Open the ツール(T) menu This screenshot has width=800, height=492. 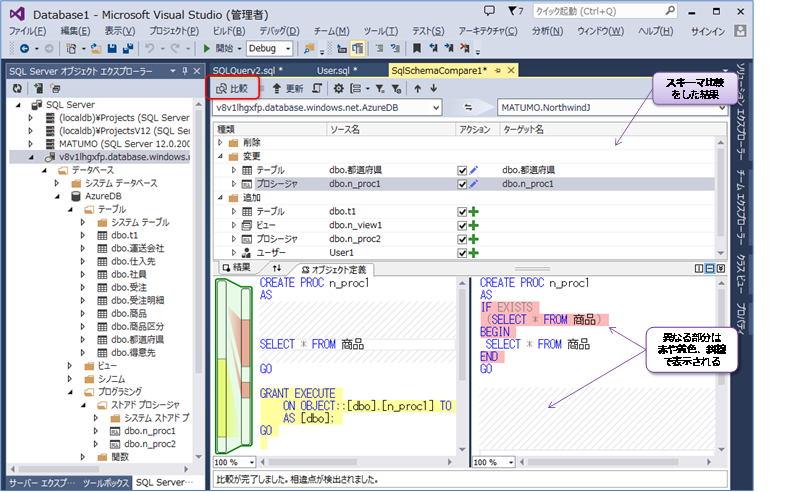(x=381, y=31)
